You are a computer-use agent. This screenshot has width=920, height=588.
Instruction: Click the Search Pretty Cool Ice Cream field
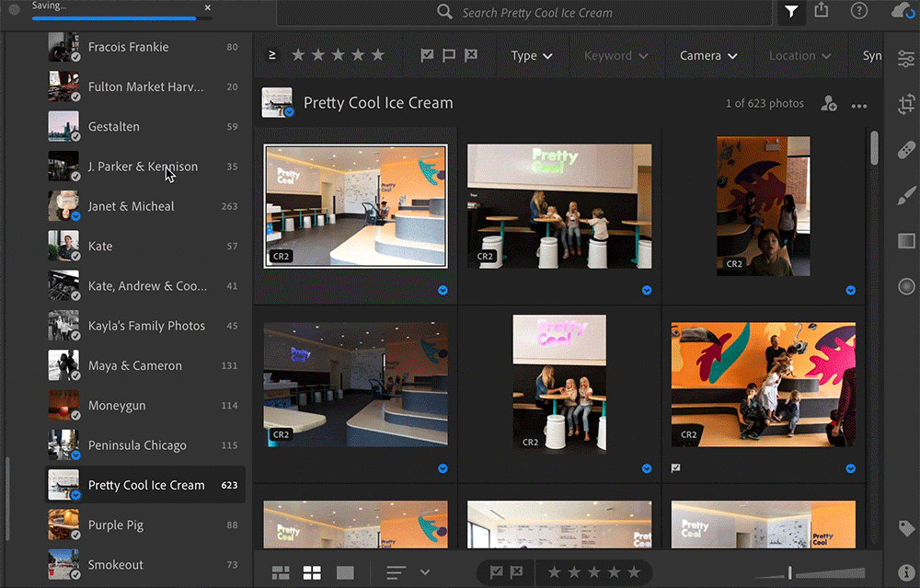point(524,13)
